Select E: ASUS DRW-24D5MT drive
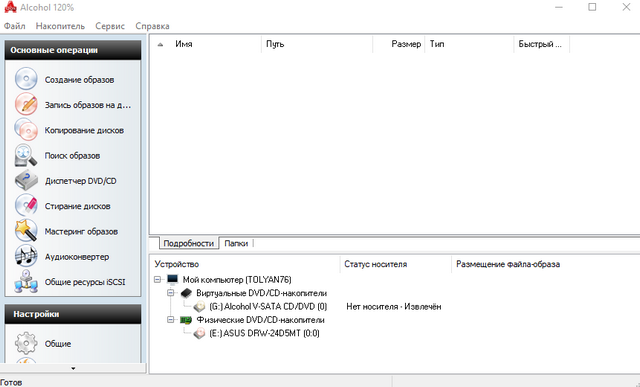Image resolution: width=640 pixels, height=387 pixels. click(264, 333)
